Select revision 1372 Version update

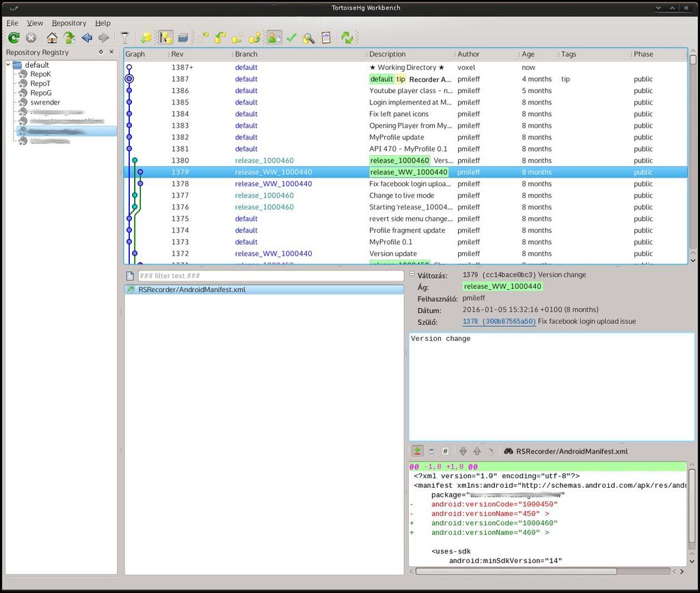(x=405, y=253)
